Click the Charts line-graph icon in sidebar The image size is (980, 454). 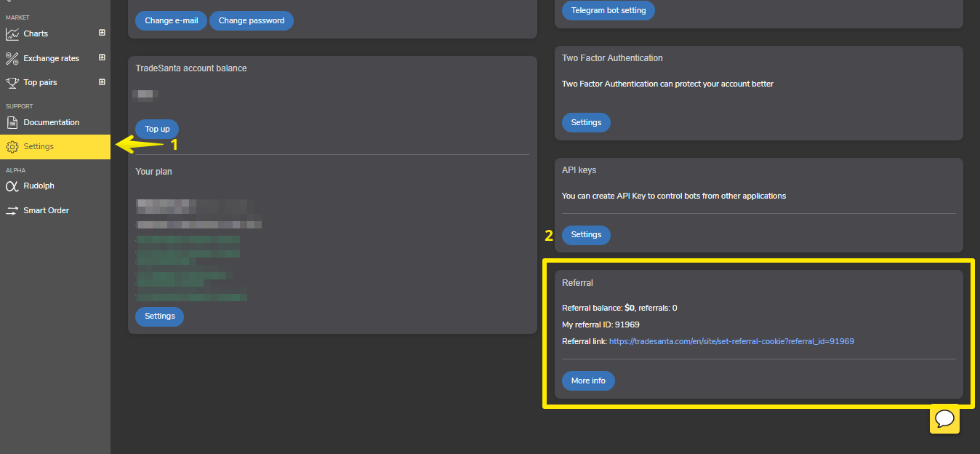coord(12,34)
